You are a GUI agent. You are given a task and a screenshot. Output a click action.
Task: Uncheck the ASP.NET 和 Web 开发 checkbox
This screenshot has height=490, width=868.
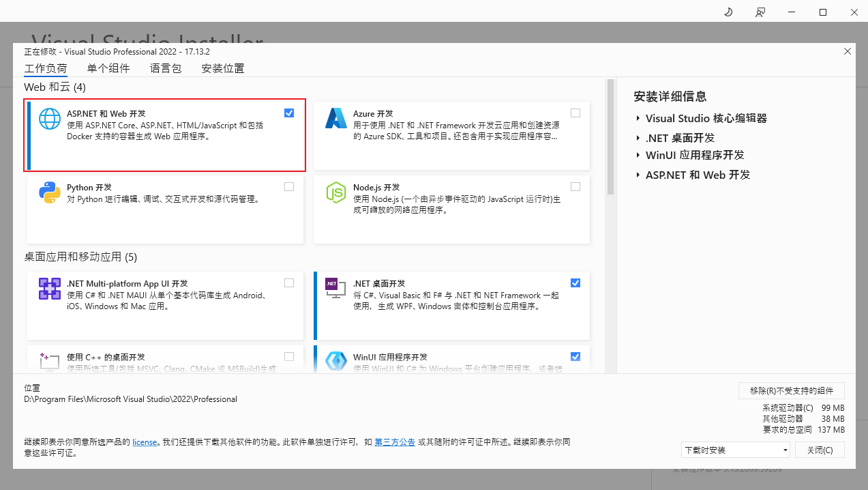[x=289, y=113]
